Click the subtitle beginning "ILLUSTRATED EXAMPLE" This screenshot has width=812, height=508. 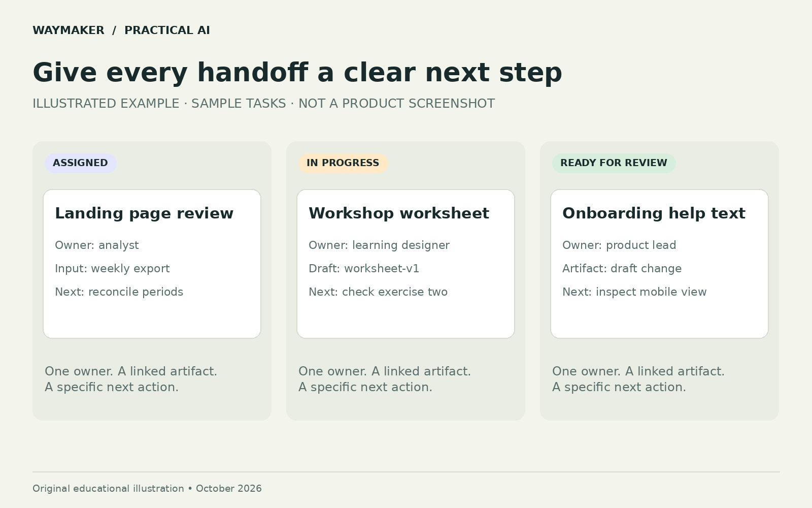click(x=263, y=104)
